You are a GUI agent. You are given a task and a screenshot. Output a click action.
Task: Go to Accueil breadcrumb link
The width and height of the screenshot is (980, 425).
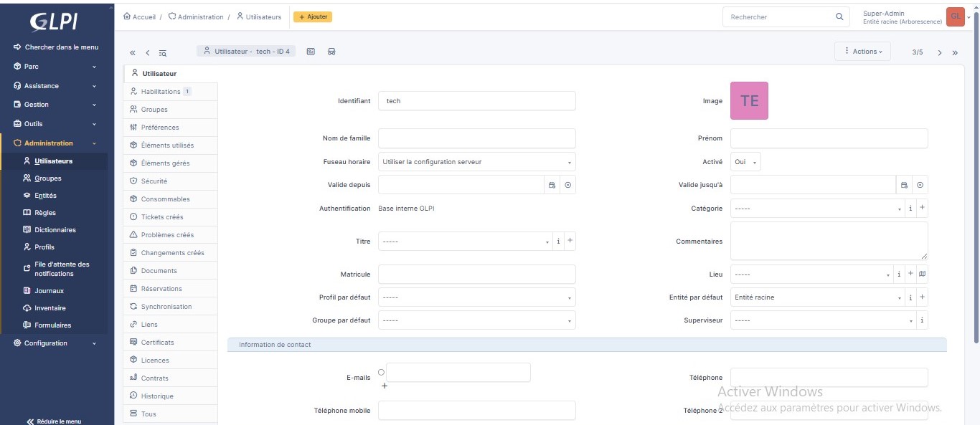pos(140,16)
